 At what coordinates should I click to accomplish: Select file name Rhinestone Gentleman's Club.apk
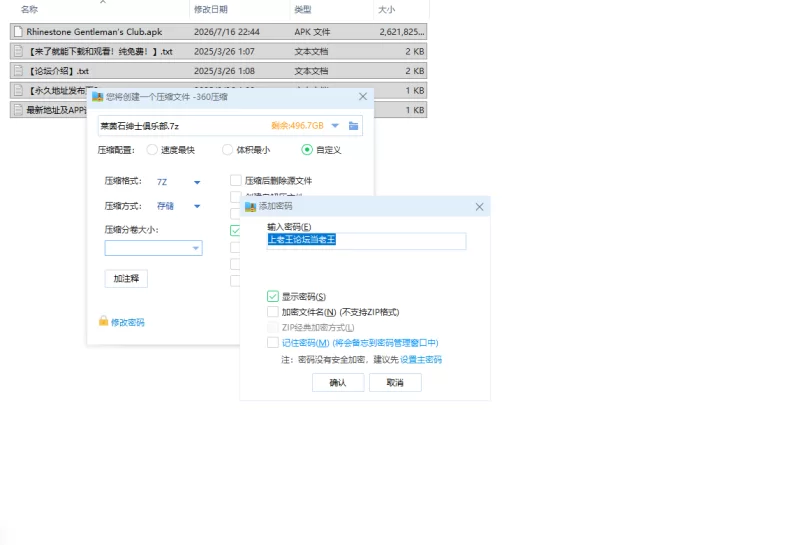94,32
